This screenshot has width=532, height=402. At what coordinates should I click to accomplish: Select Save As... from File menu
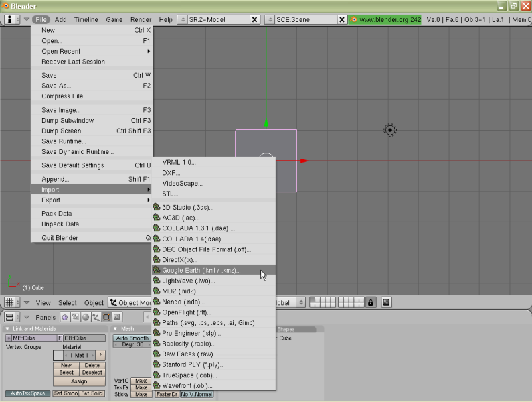point(92,86)
